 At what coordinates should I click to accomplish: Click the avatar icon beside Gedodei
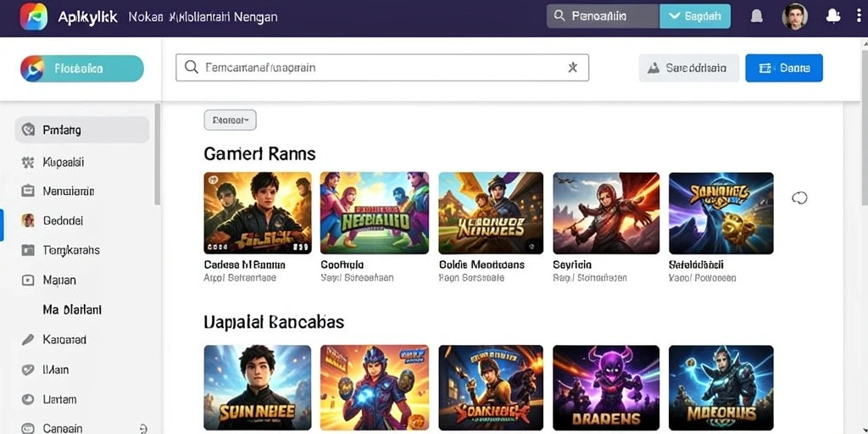[28, 220]
